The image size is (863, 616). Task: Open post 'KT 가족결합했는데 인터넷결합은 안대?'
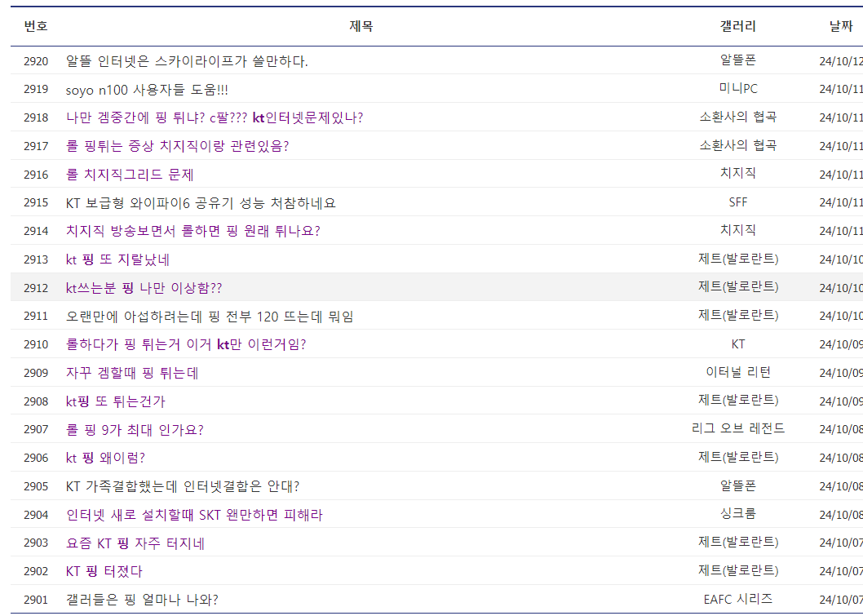[x=183, y=486]
